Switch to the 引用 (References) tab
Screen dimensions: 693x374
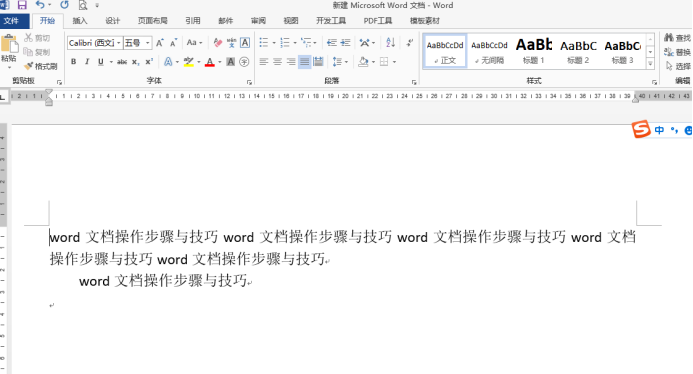click(x=193, y=21)
